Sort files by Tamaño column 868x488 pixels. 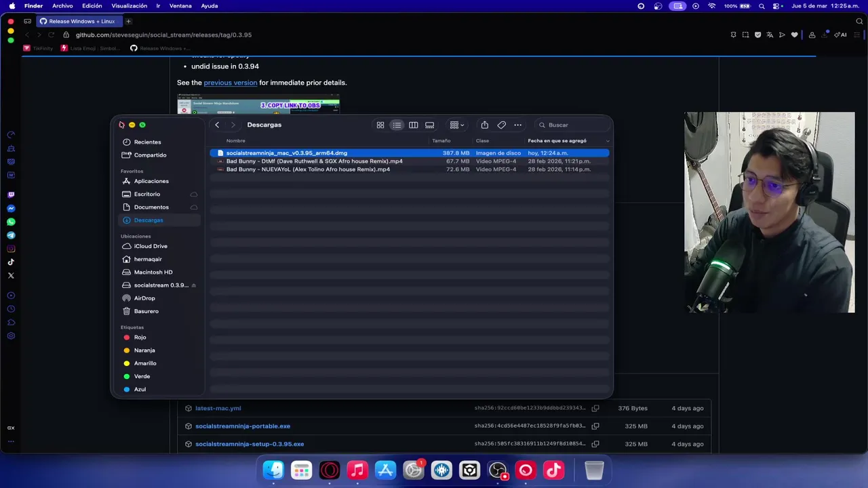coord(441,141)
